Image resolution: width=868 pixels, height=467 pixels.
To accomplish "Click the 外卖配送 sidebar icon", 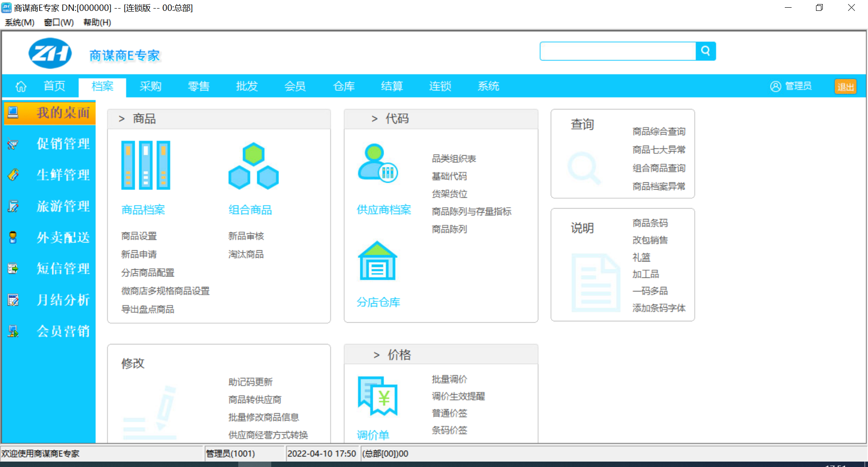I will coord(13,237).
